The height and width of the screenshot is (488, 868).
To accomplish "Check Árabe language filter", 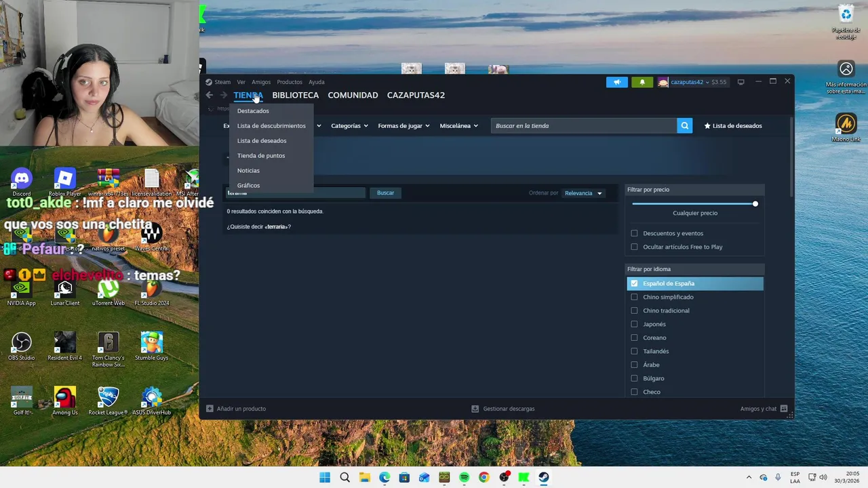I will tap(634, 365).
